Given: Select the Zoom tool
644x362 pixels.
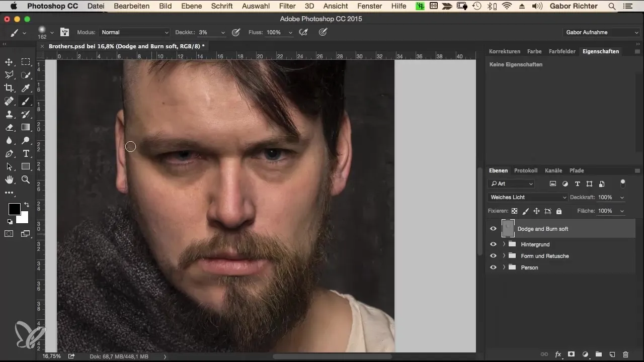Looking at the screenshot, I should coord(26,179).
